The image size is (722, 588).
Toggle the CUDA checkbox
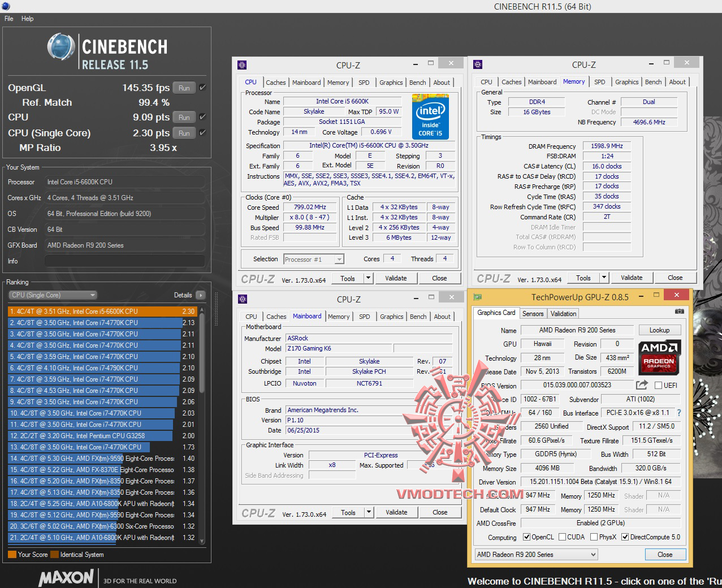(563, 537)
